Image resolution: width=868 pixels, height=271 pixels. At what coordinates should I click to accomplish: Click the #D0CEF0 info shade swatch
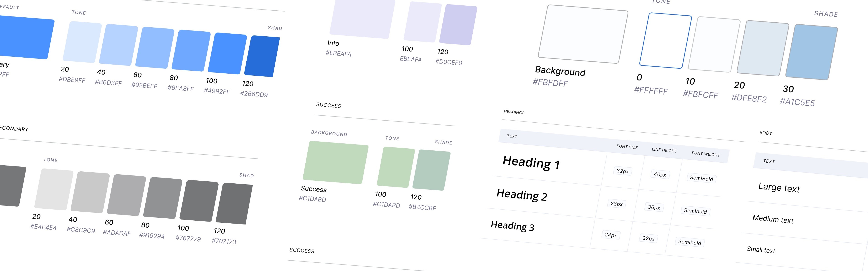(x=458, y=25)
